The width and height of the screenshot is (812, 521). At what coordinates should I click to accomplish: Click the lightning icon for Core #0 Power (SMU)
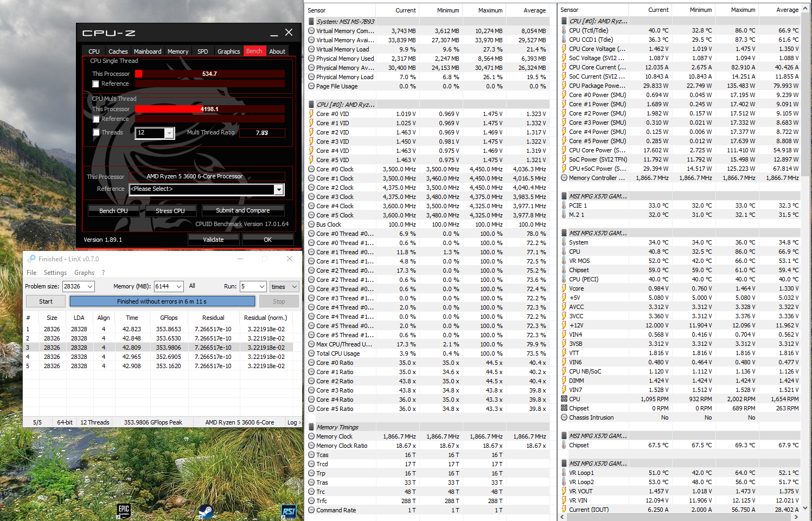(x=564, y=95)
